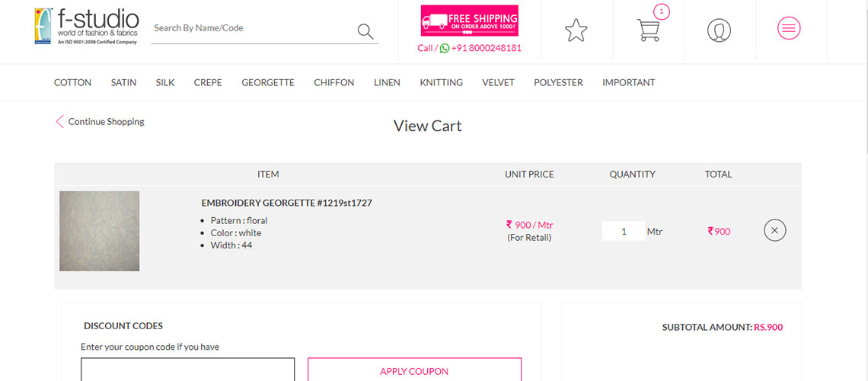Click the f-studio logo
Viewport: 868px width, 381px height.
pyautogui.click(x=86, y=26)
